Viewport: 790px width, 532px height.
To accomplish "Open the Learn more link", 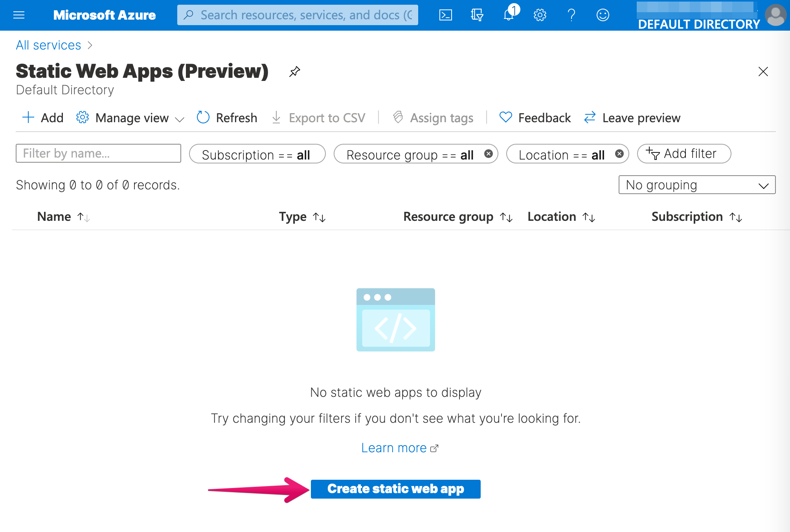I will (x=399, y=448).
